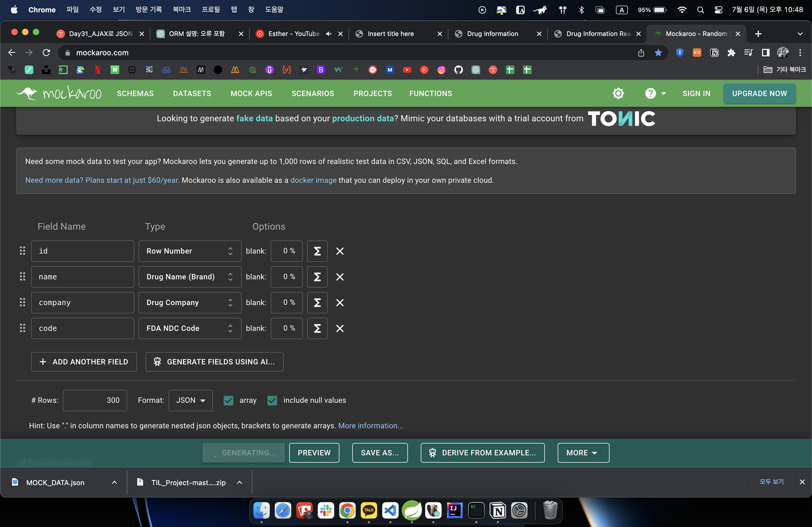Open the SCHEMAS navigation item
The height and width of the screenshot is (527, 812).
135,93
